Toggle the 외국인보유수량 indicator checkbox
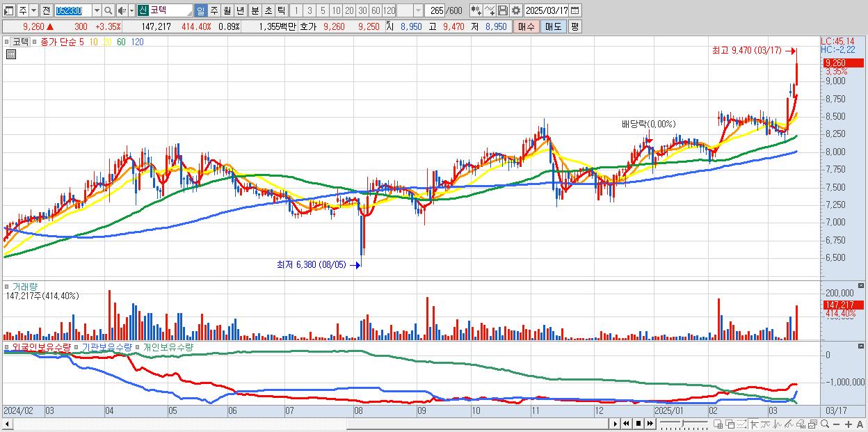 8,346
